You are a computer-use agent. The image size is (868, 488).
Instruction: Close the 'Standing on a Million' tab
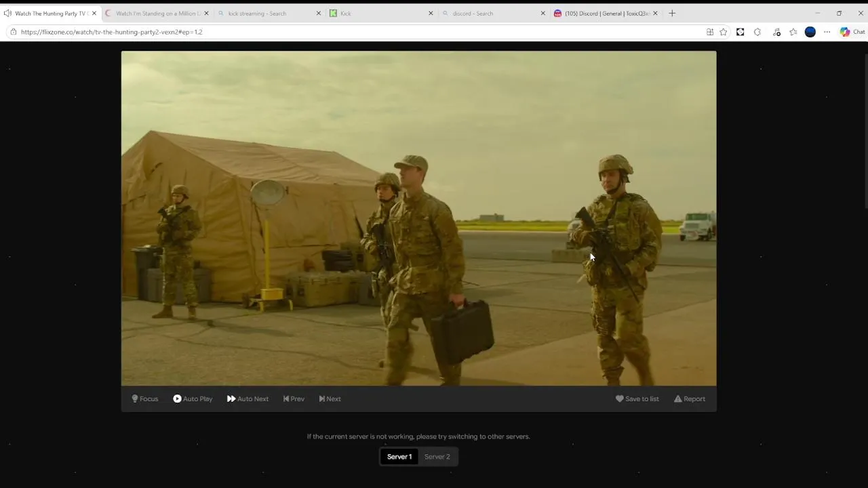[x=207, y=13]
